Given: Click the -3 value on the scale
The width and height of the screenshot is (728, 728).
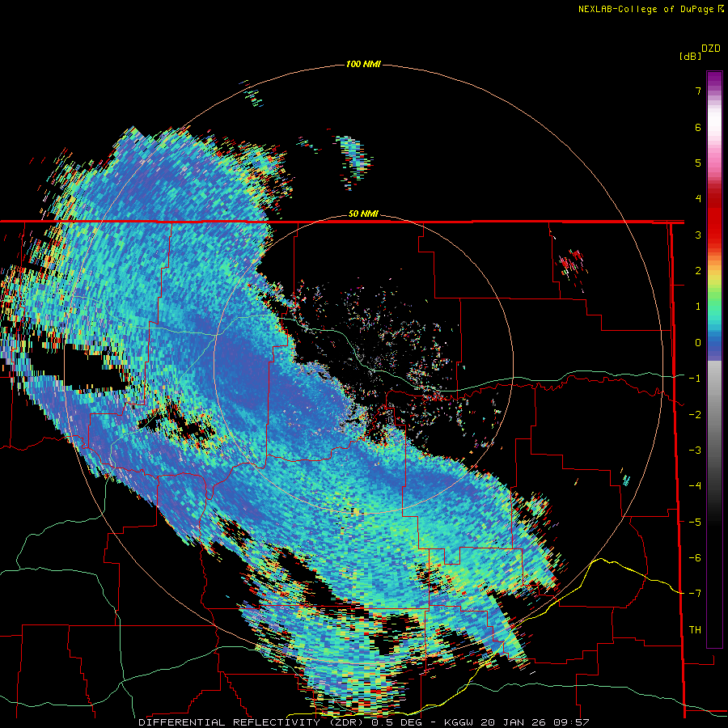Looking at the screenshot, I should pyautogui.click(x=695, y=451).
